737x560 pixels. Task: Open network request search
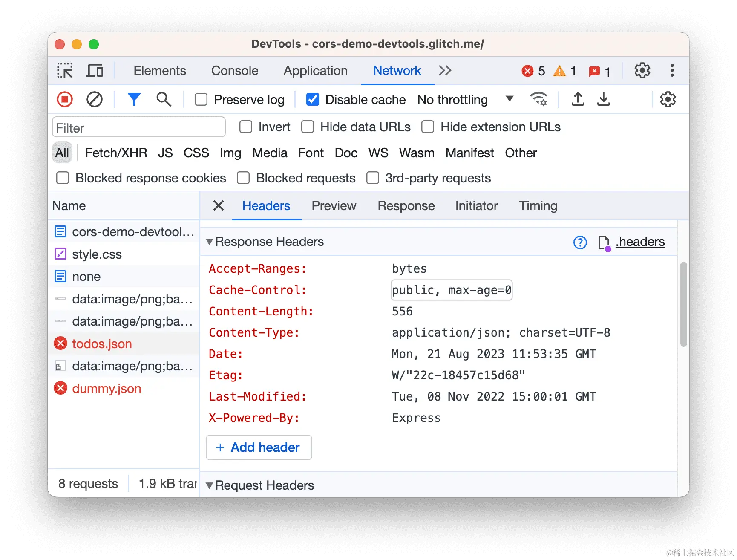click(164, 99)
